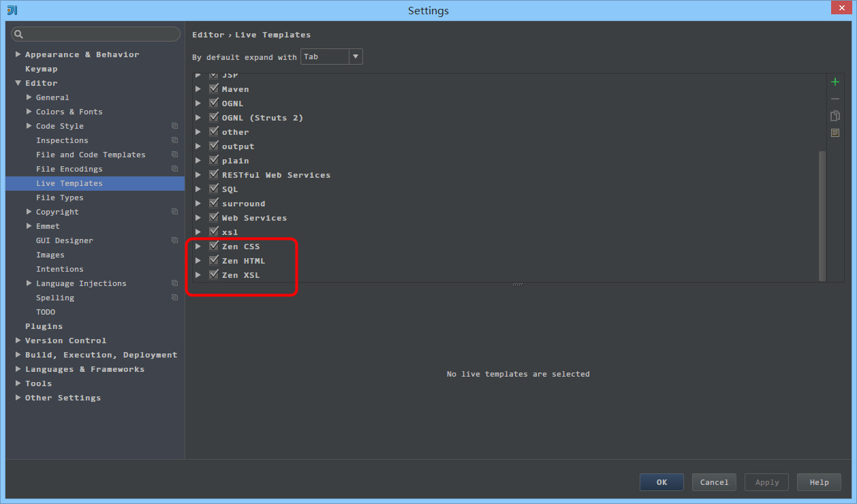Select File Types in the settings tree
857x504 pixels.
[59, 198]
